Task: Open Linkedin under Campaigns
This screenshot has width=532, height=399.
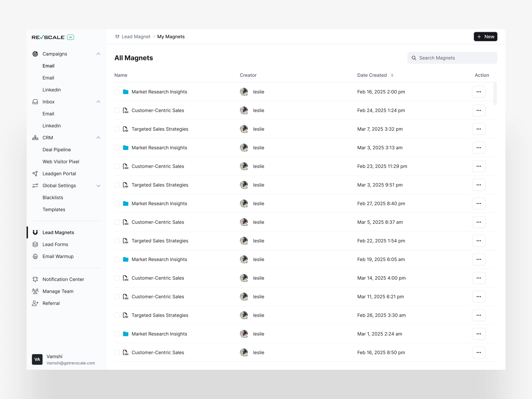Action: (x=52, y=90)
